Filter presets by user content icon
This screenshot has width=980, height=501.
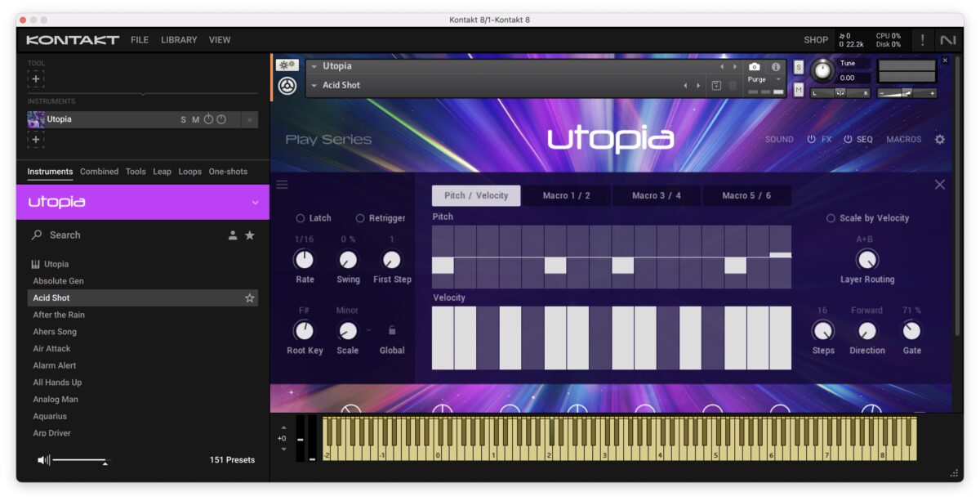(233, 235)
